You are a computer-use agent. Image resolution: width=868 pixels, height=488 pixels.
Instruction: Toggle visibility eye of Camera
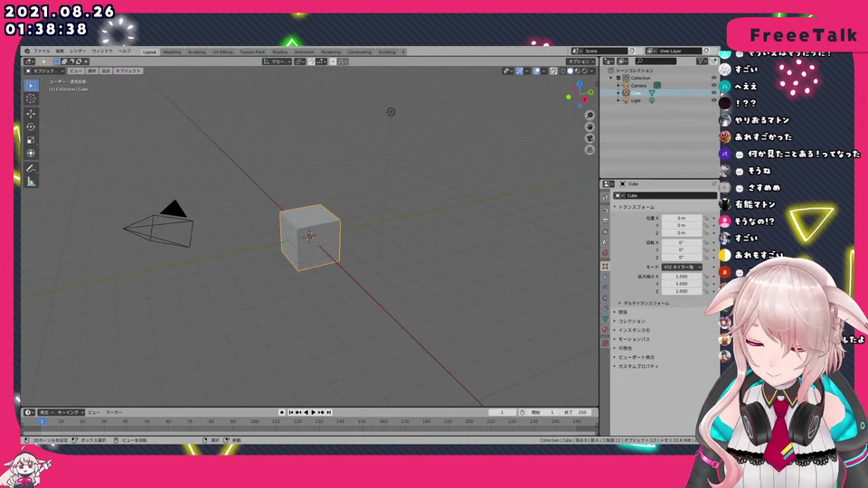pos(713,85)
